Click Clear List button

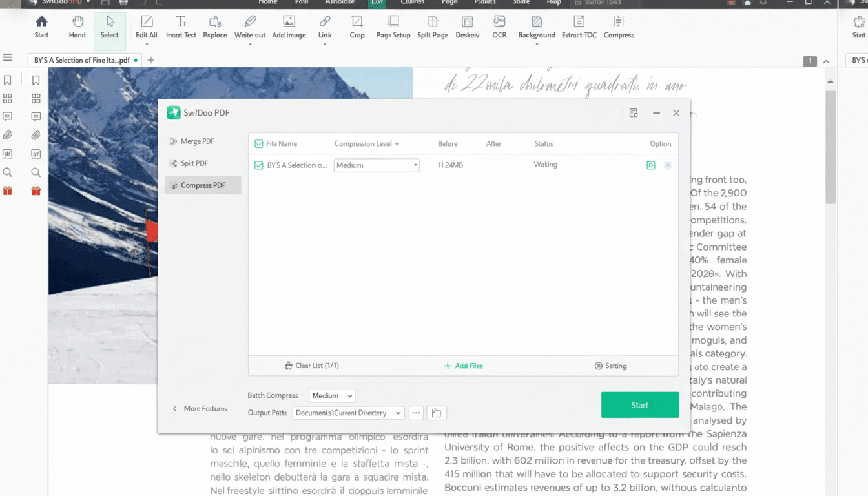[x=312, y=366]
